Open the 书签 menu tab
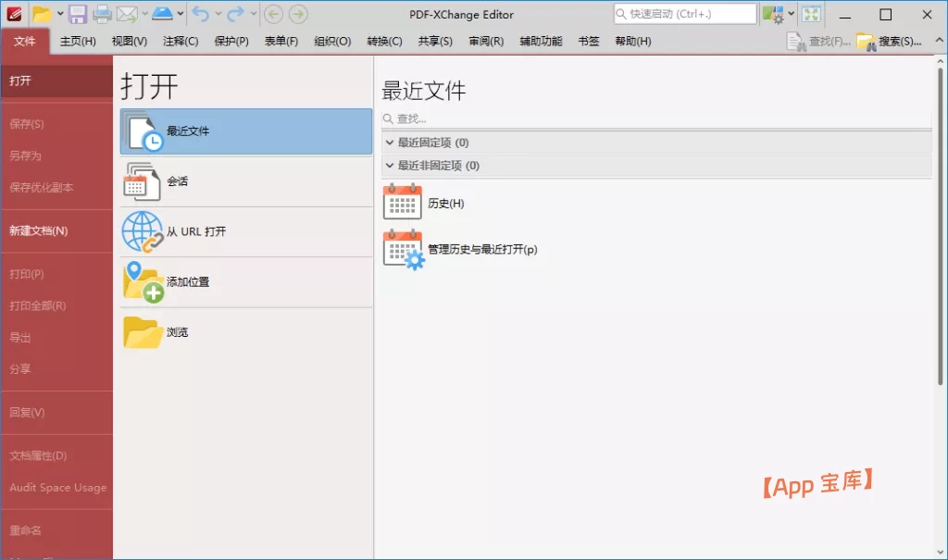Viewport: 948px width, 560px height. (589, 41)
